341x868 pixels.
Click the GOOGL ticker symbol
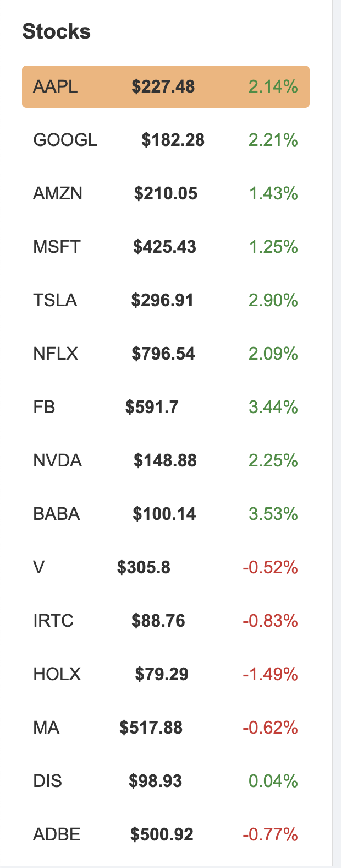[65, 140]
